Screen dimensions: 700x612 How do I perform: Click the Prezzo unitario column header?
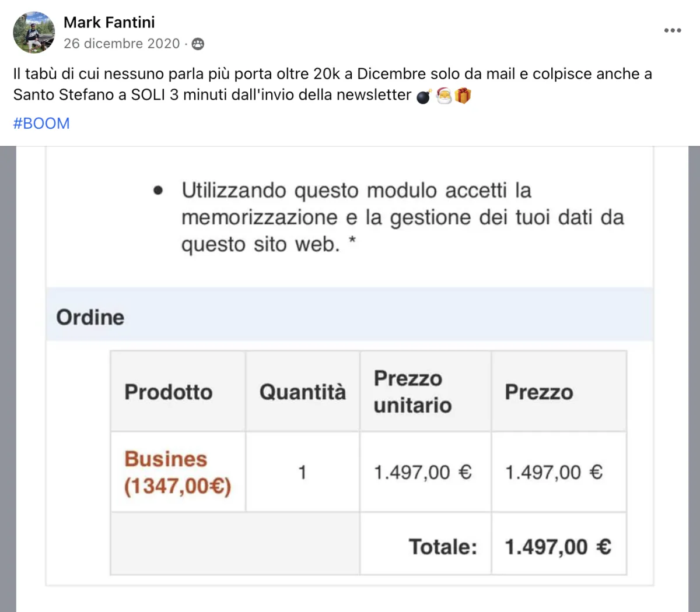pos(412,392)
